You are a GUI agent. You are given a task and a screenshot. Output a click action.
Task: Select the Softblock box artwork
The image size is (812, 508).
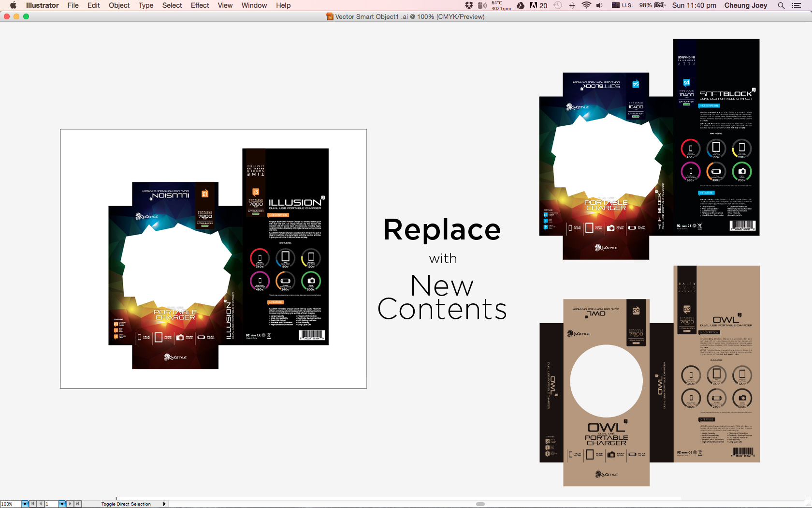[649, 149]
